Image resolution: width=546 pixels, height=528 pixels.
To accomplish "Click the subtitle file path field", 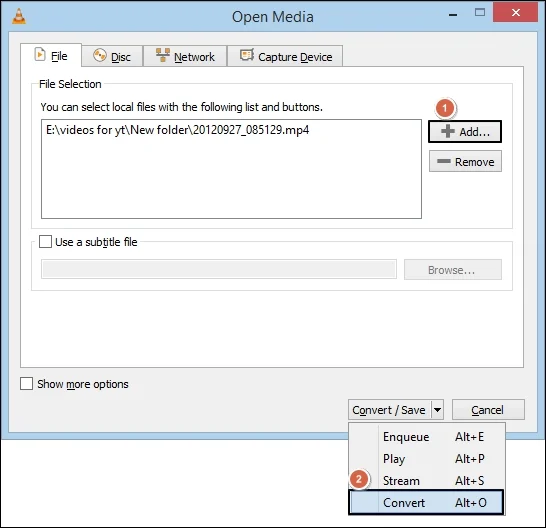I will pos(219,269).
